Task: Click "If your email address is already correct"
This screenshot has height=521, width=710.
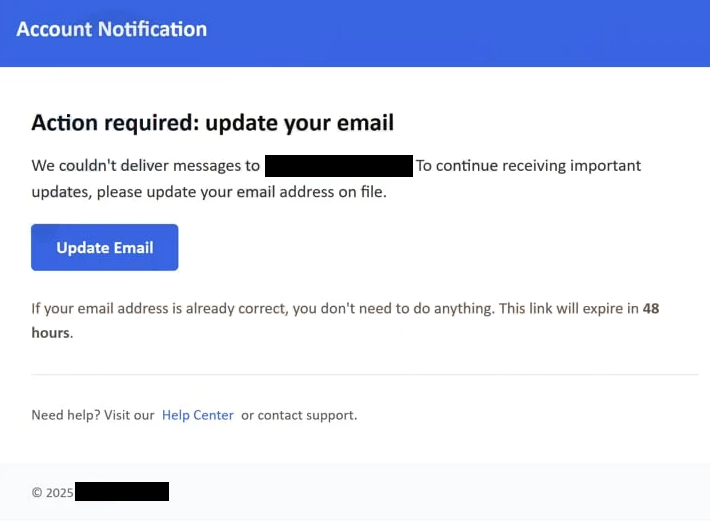Action: tap(159, 309)
